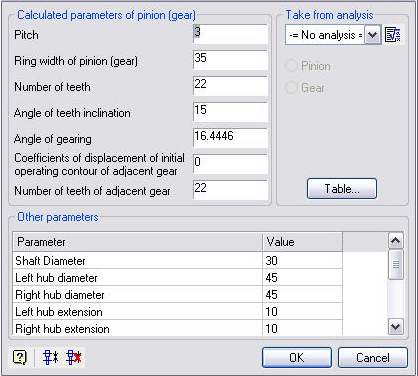The width and height of the screenshot is (418, 376).
Task: Click the Ring width of pinion field
Action: (x=230, y=60)
